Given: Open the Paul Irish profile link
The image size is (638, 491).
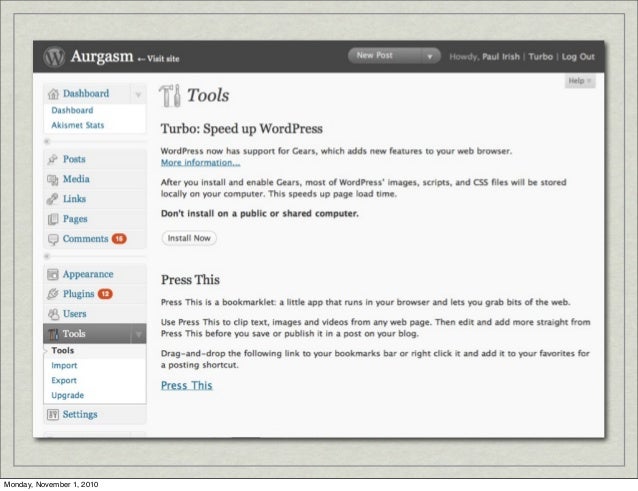Looking at the screenshot, I should (x=501, y=57).
